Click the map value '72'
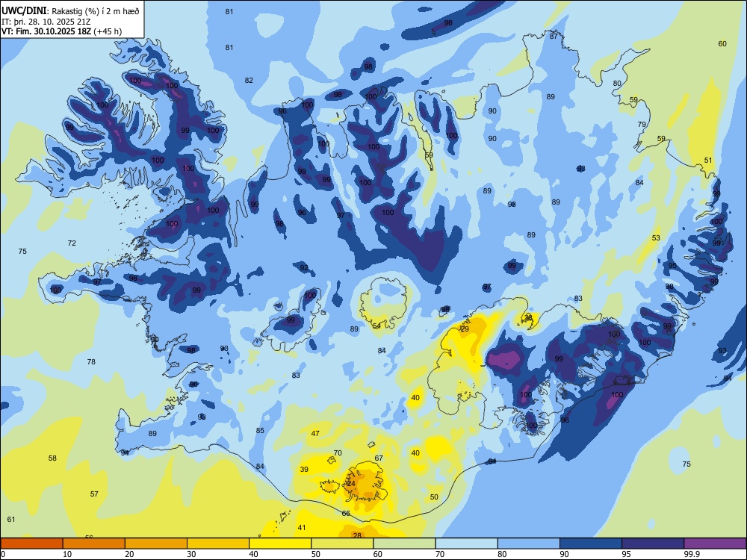 (72, 243)
